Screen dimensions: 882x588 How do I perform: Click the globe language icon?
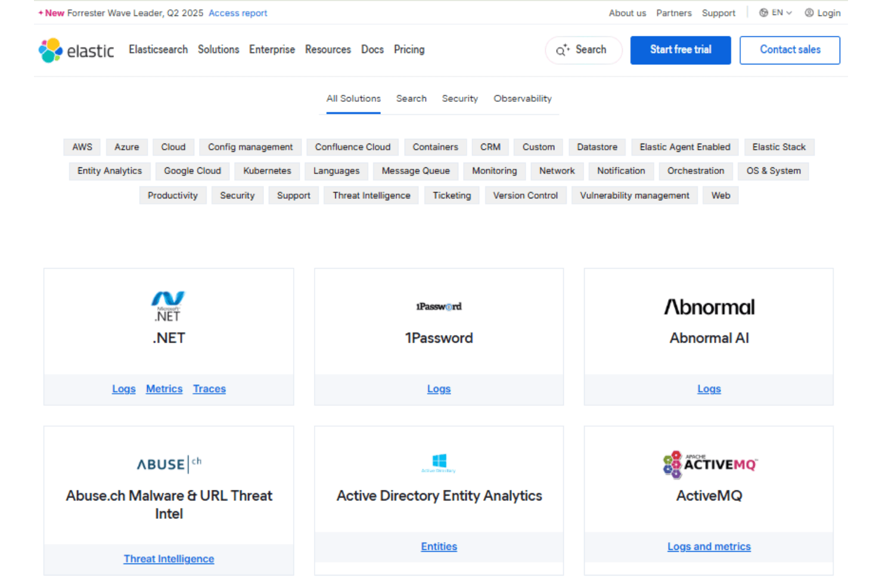pos(763,13)
